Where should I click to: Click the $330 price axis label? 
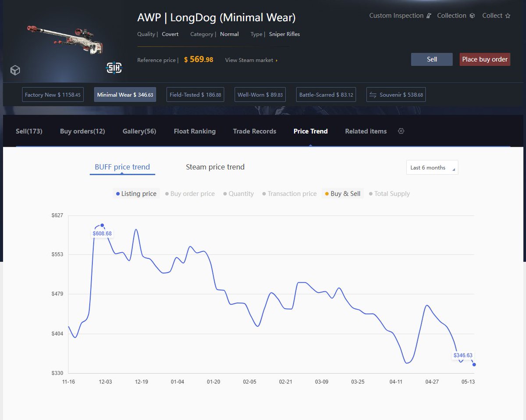(58, 373)
